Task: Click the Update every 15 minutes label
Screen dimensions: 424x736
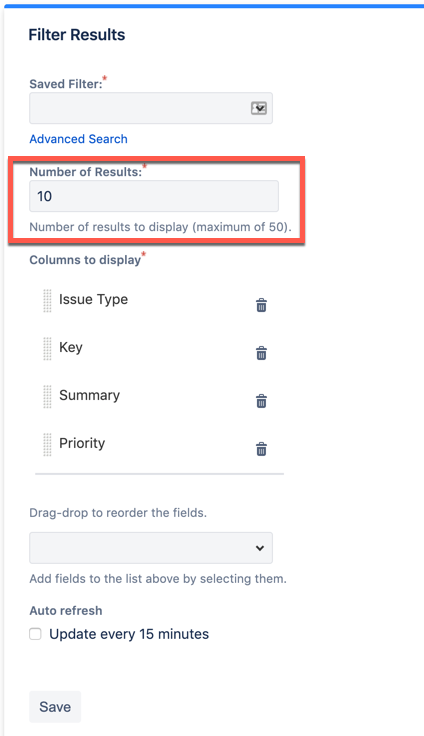Action: (x=129, y=634)
